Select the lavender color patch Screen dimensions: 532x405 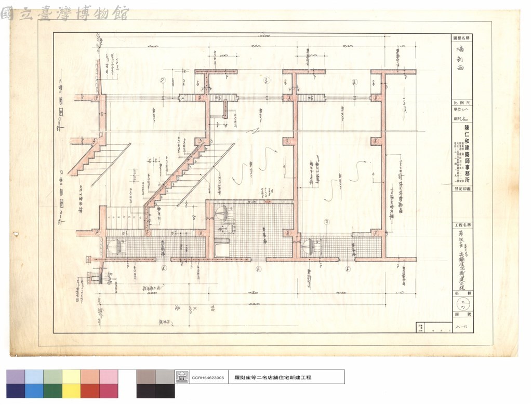tap(16, 376)
